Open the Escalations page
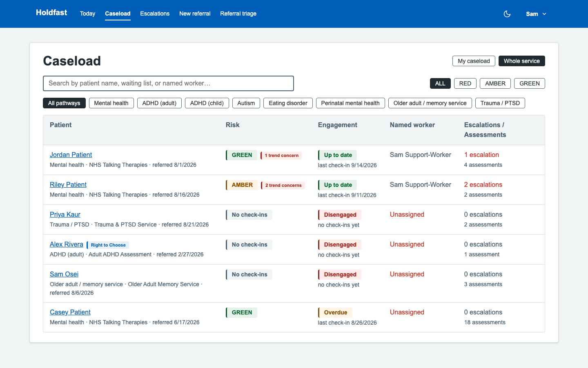 point(155,13)
